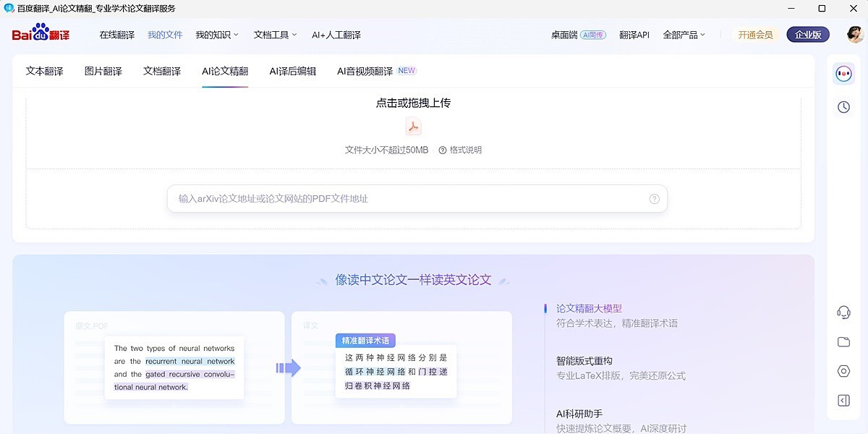
Task: Switch to the AI译后编辑 tab
Action: click(x=292, y=71)
